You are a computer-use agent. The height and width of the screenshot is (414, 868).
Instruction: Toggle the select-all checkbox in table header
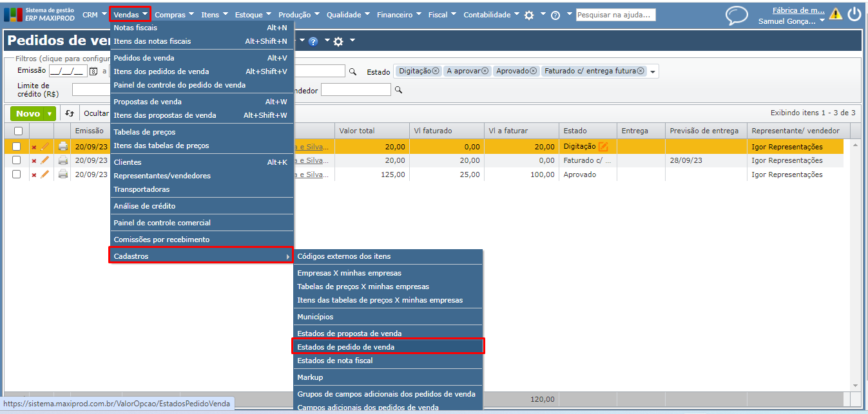[18, 131]
